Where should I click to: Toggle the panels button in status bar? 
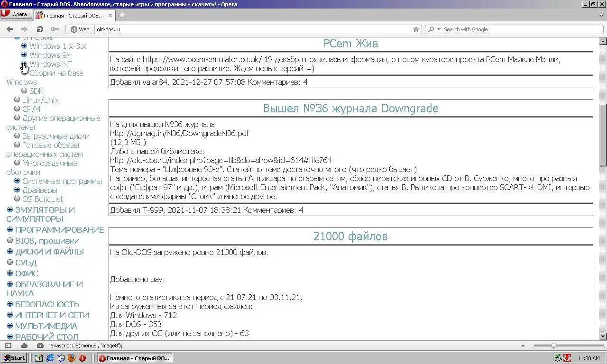click(x=8, y=346)
